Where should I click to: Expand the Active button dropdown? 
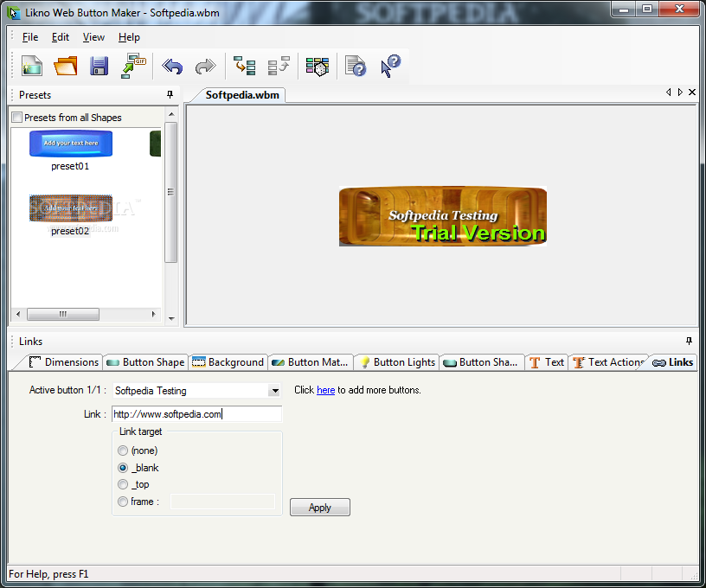click(274, 391)
